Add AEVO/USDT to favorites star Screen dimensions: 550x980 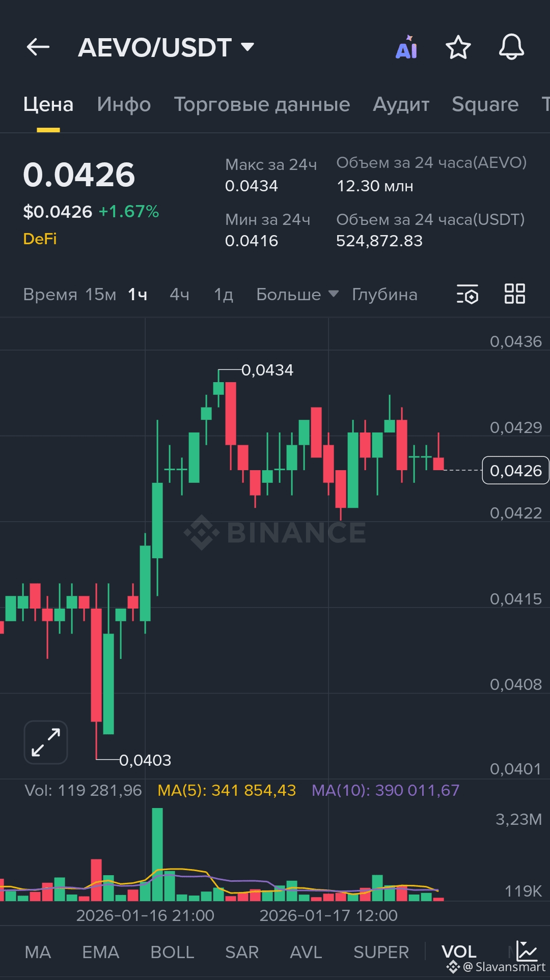pos(458,47)
